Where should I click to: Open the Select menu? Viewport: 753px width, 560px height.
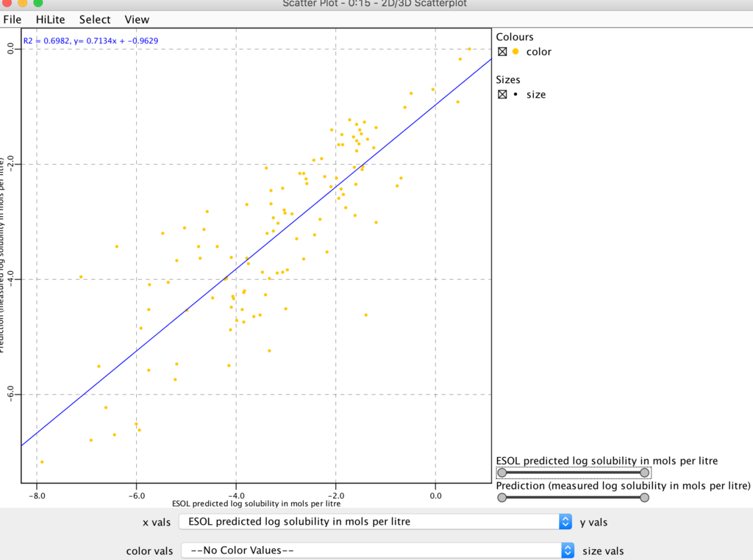pyautogui.click(x=95, y=20)
